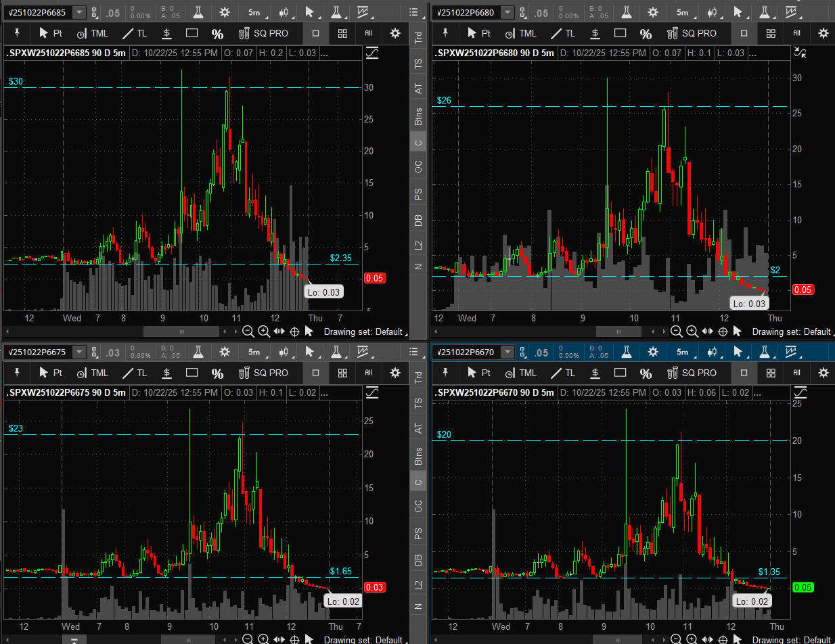
Task: Open the symbol dropdown next to 251022P6685
Action: point(79,12)
